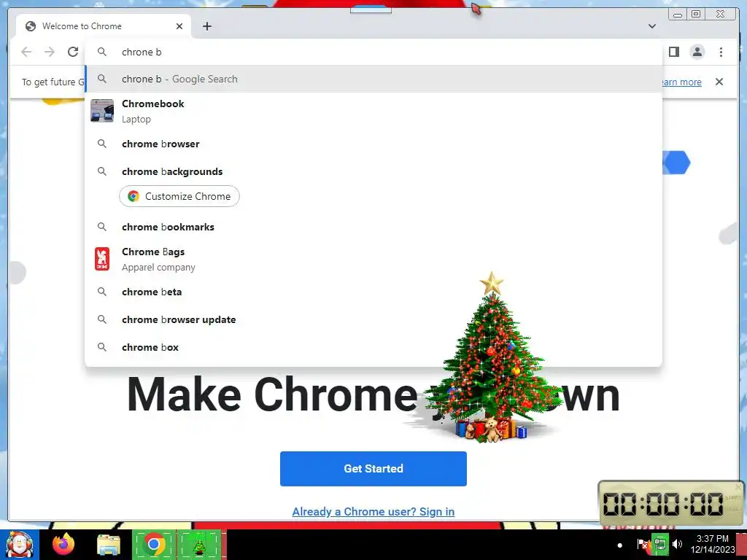Expand the tab search dropdown arrow
Image resolution: width=747 pixels, height=560 pixels.
(651, 26)
